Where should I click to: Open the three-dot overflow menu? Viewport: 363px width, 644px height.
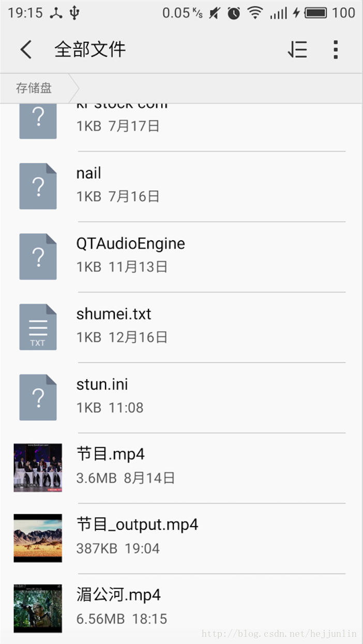[x=336, y=50]
